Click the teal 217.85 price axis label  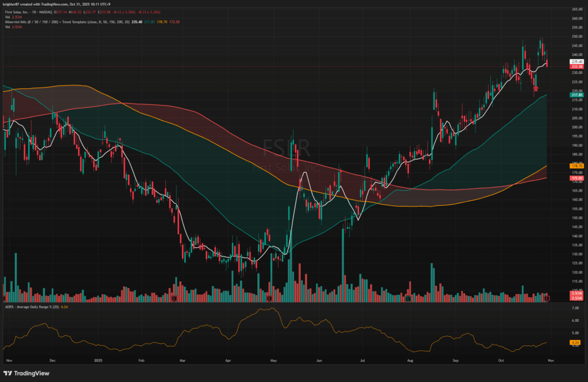577,95
